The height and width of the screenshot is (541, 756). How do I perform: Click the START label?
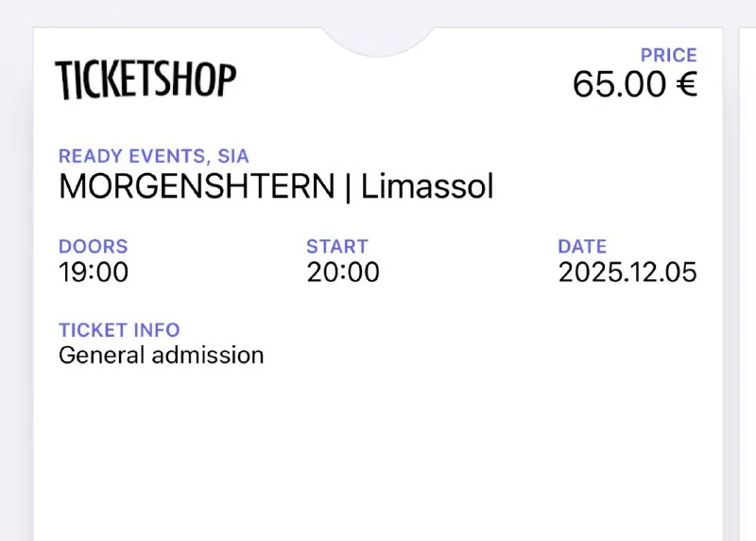[x=336, y=247]
